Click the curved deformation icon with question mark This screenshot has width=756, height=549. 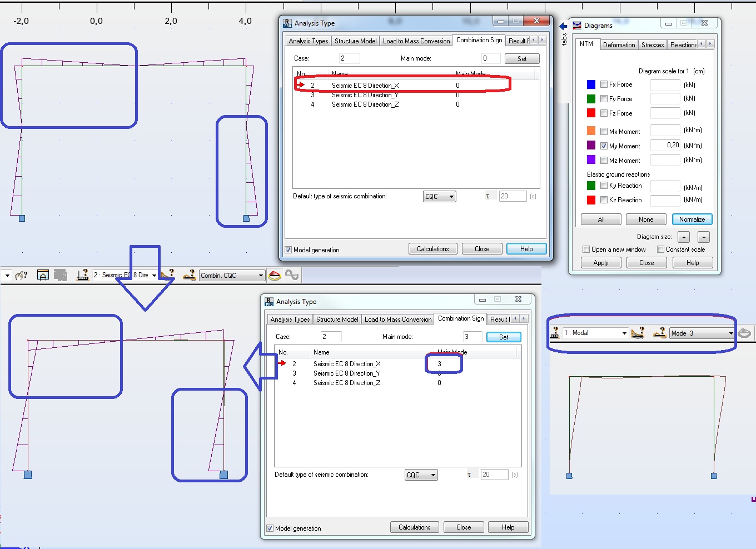(167, 275)
